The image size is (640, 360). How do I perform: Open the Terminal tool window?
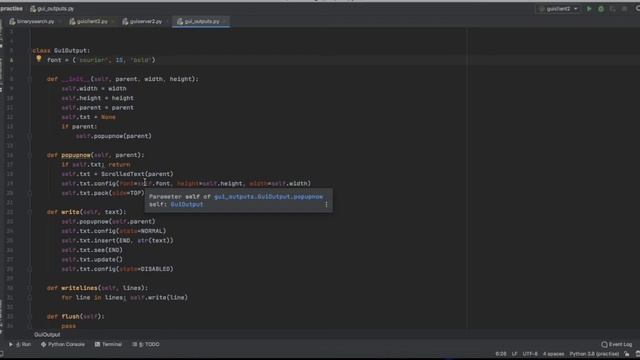click(108, 344)
